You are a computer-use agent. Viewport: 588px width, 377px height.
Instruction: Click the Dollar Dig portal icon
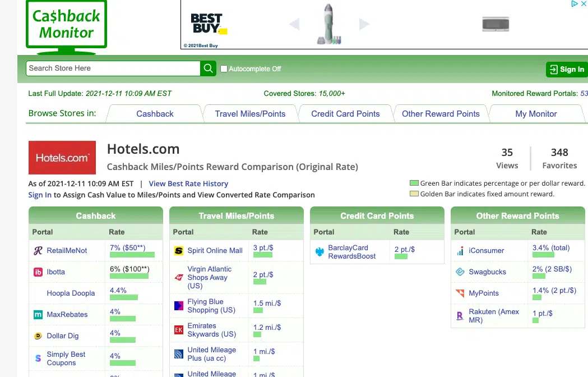[38, 336]
